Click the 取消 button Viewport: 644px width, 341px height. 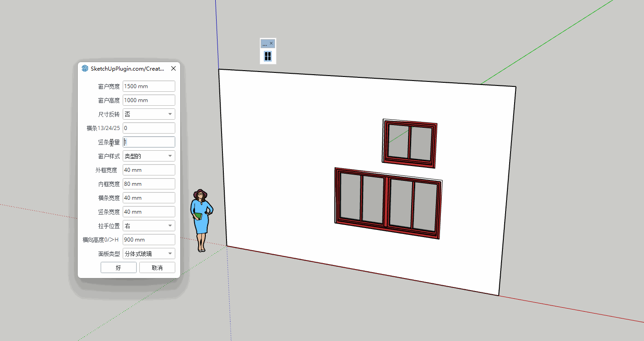pyautogui.click(x=157, y=268)
